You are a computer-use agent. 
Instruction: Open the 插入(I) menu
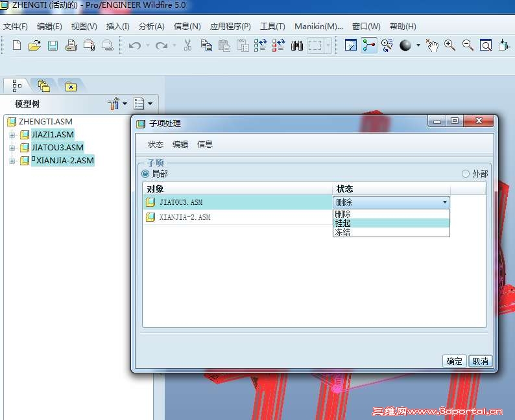click(117, 26)
